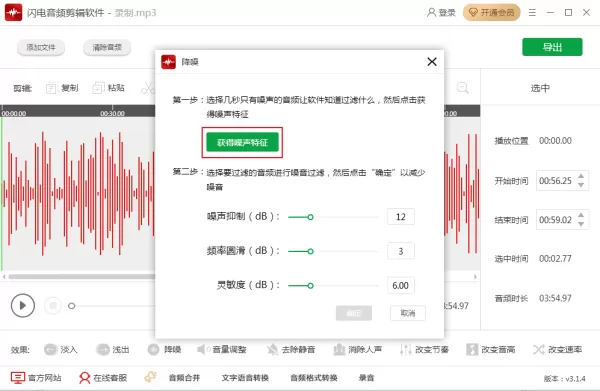
Task: Decrease 结束时间 with down arrow
Action: click(581, 224)
